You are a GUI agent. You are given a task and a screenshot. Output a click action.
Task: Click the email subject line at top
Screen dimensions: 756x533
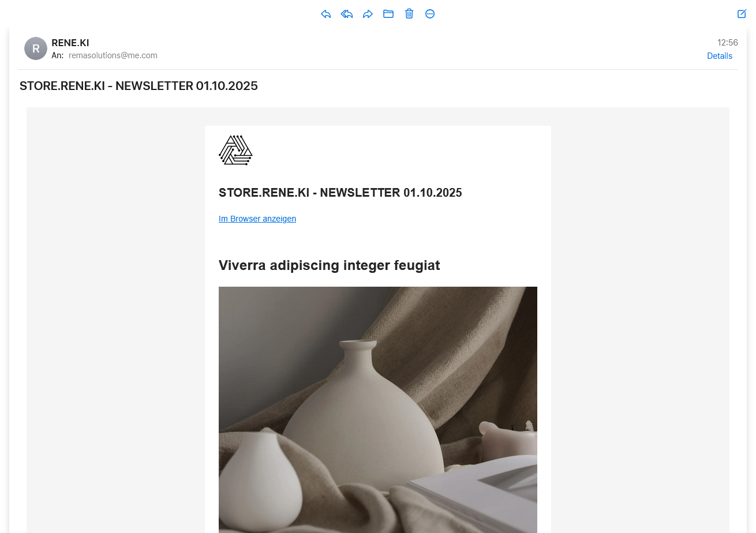point(139,86)
